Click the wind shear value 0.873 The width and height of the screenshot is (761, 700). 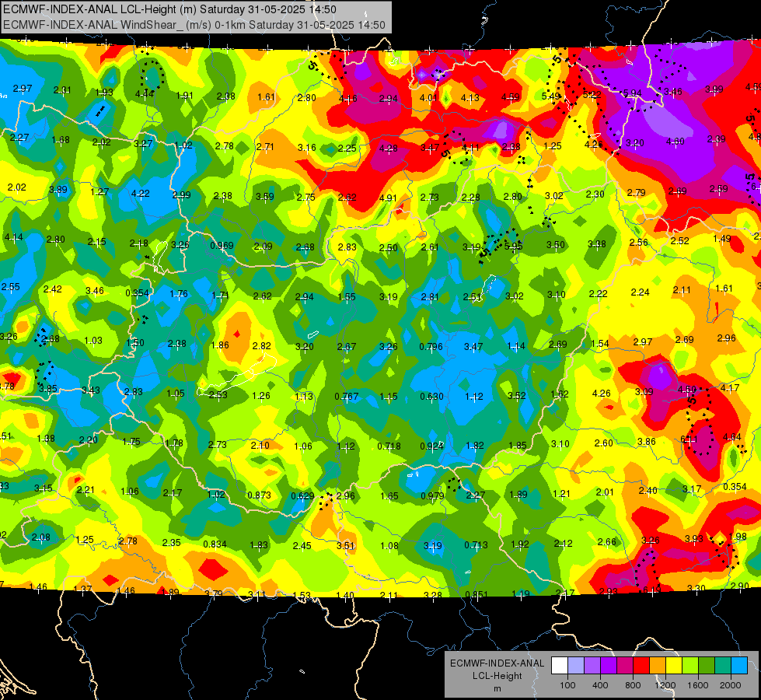(x=259, y=495)
